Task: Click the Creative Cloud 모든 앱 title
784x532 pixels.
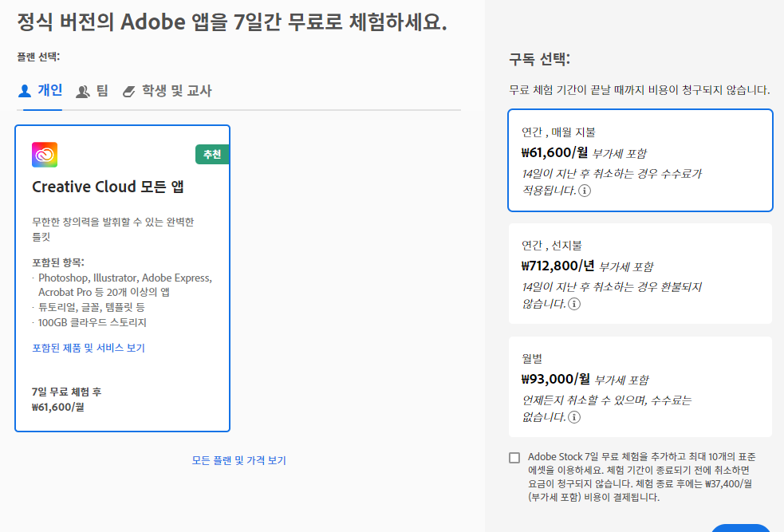Action: click(108, 187)
